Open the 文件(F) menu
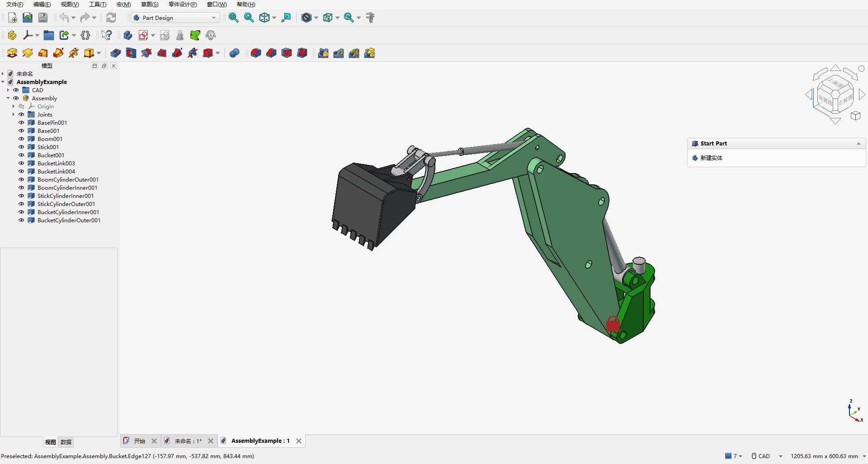Screen dimensions: 868x464 pyautogui.click(x=14, y=5)
